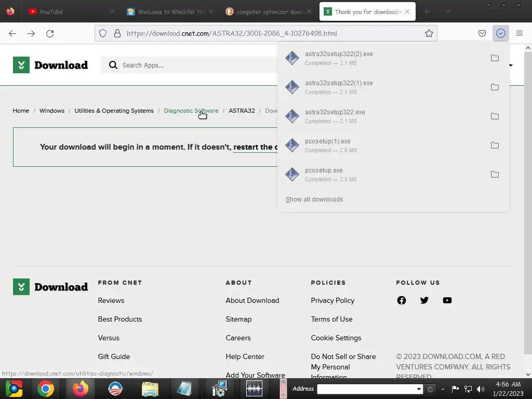The image size is (532, 399).
Task: Open Careers footer link
Action: pyautogui.click(x=238, y=338)
